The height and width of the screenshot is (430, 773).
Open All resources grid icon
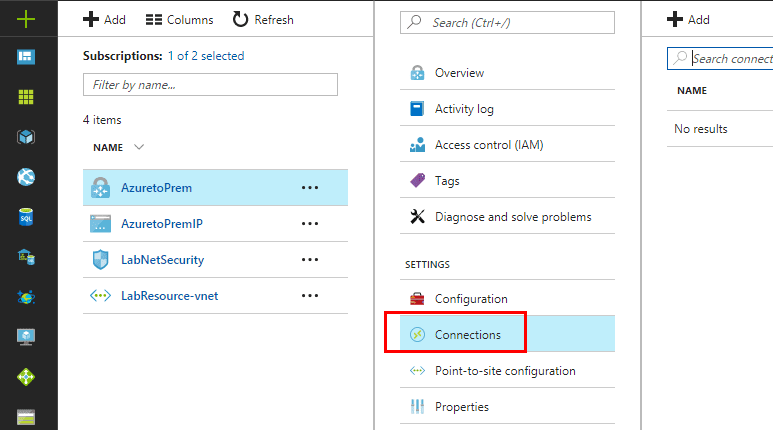coord(27,97)
